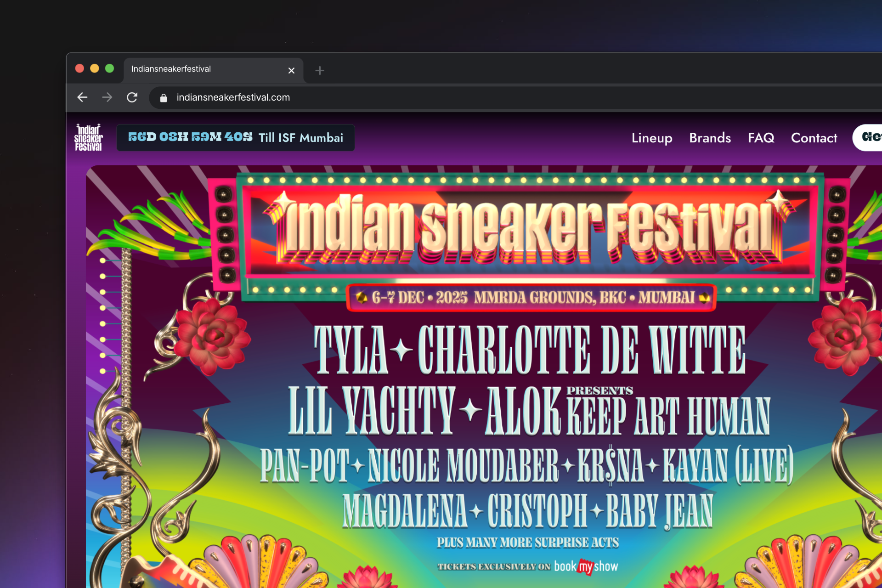Navigate to the Contact link
The height and width of the screenshot is (588, 882).
click(814, 138)
